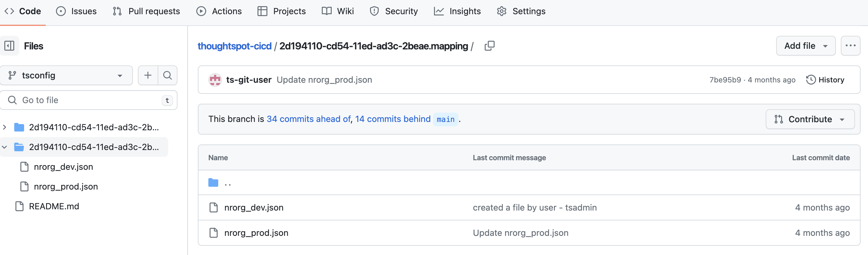Click 4 months ago date for nrorg_prod.json

tap(822, 233)
